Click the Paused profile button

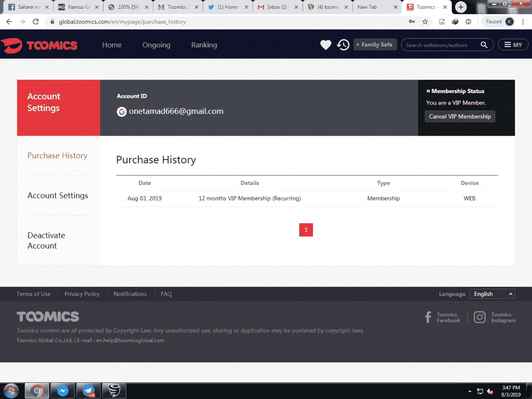[x=499, y=21]
